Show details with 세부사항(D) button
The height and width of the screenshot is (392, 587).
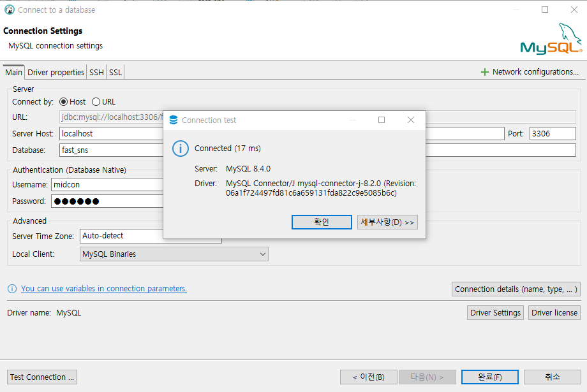(387, 222)
